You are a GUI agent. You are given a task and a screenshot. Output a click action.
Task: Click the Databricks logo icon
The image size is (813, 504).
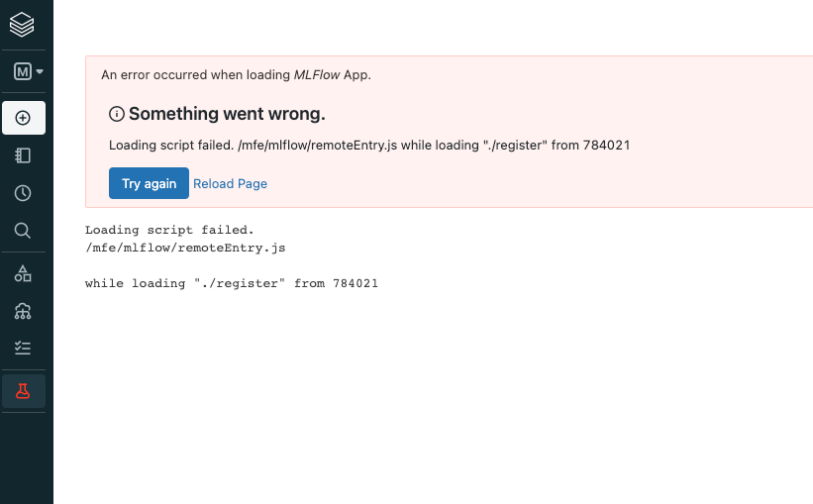pyautogui.click(x=23, y=24)
